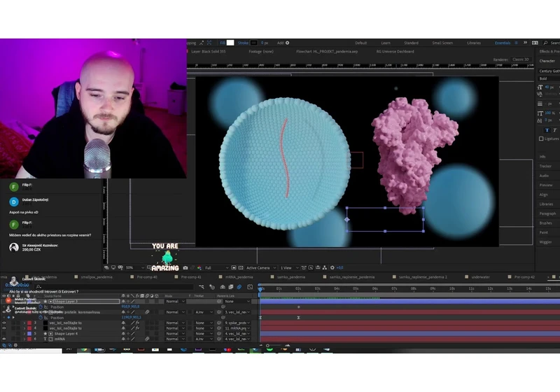Click the parent pick whip for the mRNA layer

pyautogui.click(x=219, y=339)
